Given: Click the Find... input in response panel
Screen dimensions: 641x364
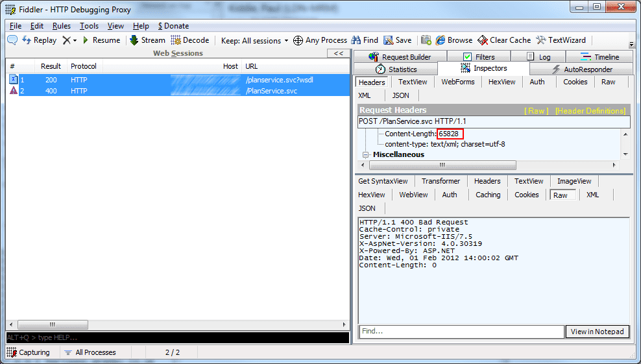Looking at the screenshot, I should click(x=461, y=332).
